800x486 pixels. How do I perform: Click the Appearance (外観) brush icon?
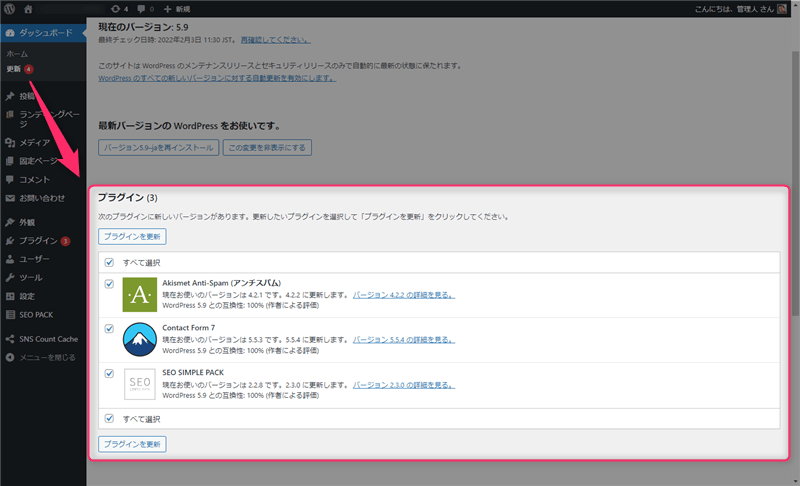click(10, 222)
